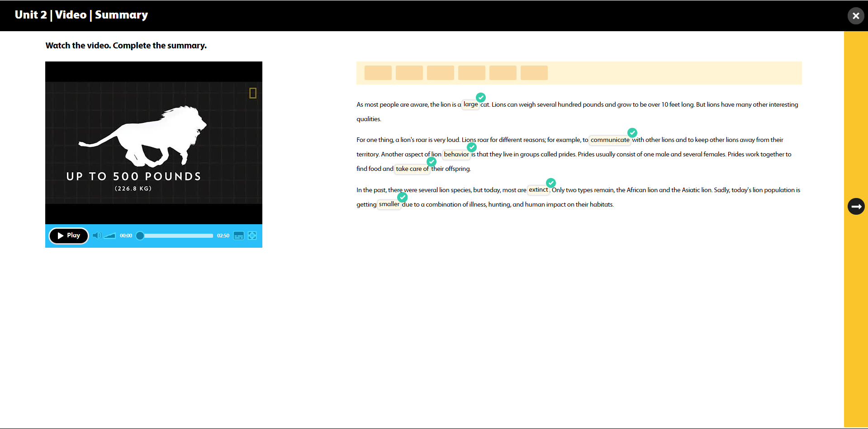The image size is (868, 429).
Task: Toggle fullscreen mode for the player
Action: (x=252, y=236)
